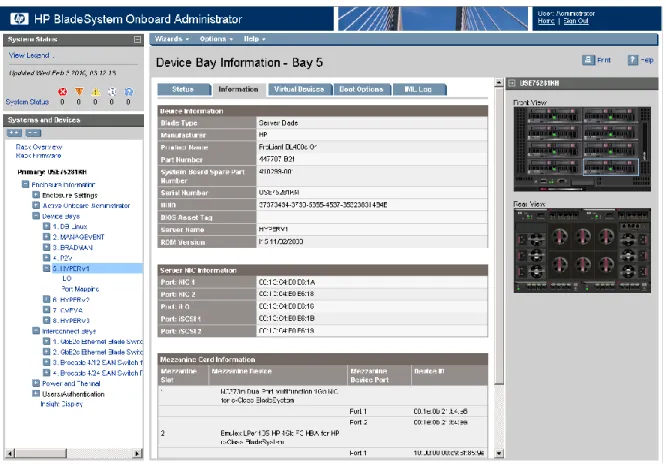Select bay 4 P2V in tree
Screen dimensions: 666x465
pos(62,258)
